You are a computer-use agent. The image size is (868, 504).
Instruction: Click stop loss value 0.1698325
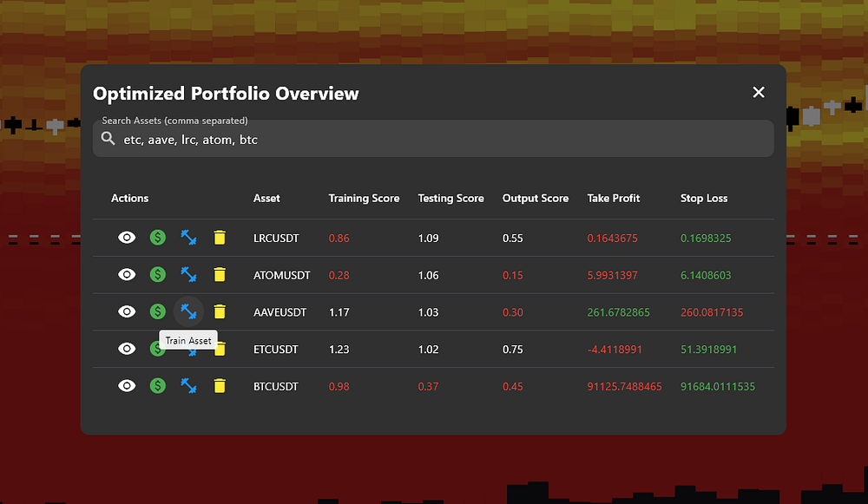[x=706, y=239]
